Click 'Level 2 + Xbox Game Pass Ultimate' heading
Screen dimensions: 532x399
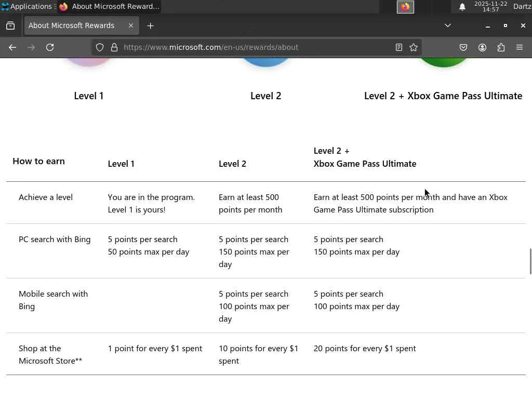point(443,96)
